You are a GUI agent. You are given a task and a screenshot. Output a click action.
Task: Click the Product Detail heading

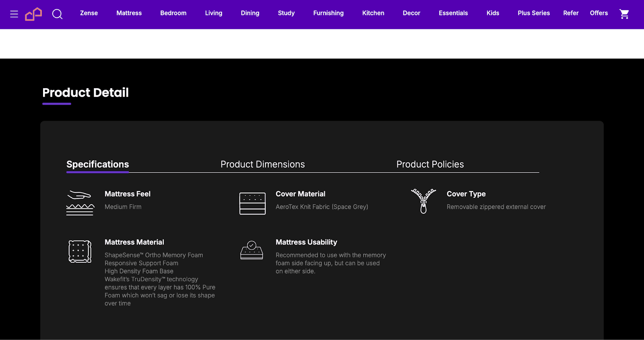pos(85,93)
